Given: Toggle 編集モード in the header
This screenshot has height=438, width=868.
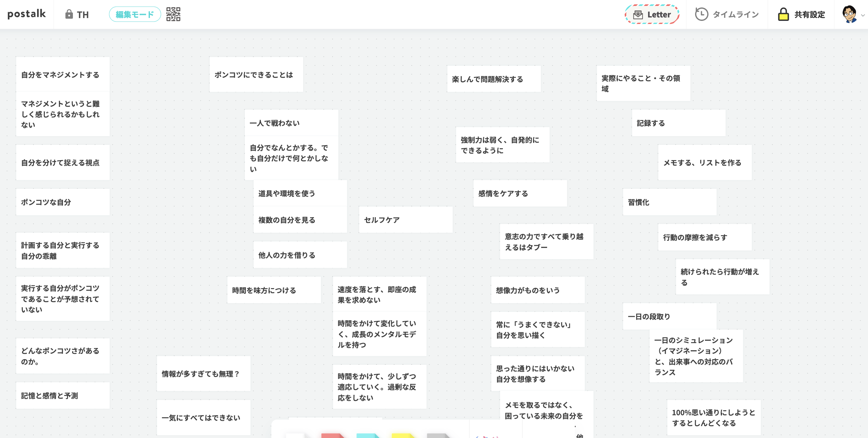Looking at the screenshot, I should [135, 14].
